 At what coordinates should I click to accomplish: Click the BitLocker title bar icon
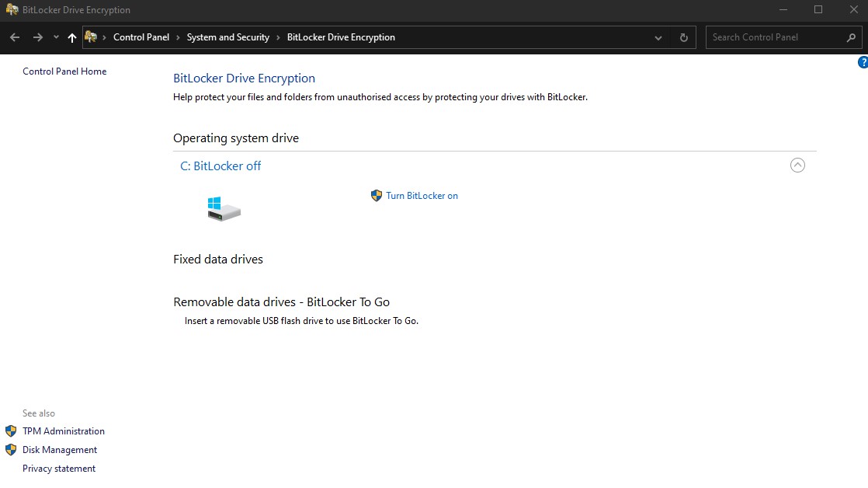[x=12, y=10]
